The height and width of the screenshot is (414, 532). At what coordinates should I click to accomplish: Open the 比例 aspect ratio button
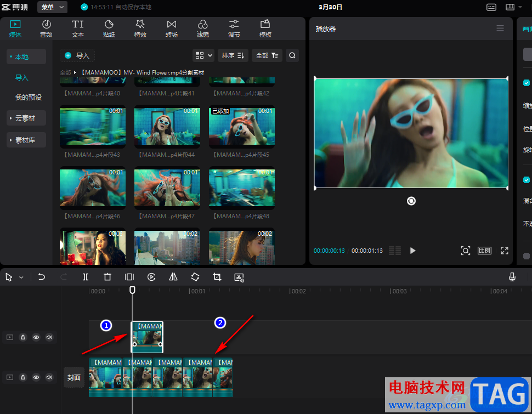[x=484, y=251]
